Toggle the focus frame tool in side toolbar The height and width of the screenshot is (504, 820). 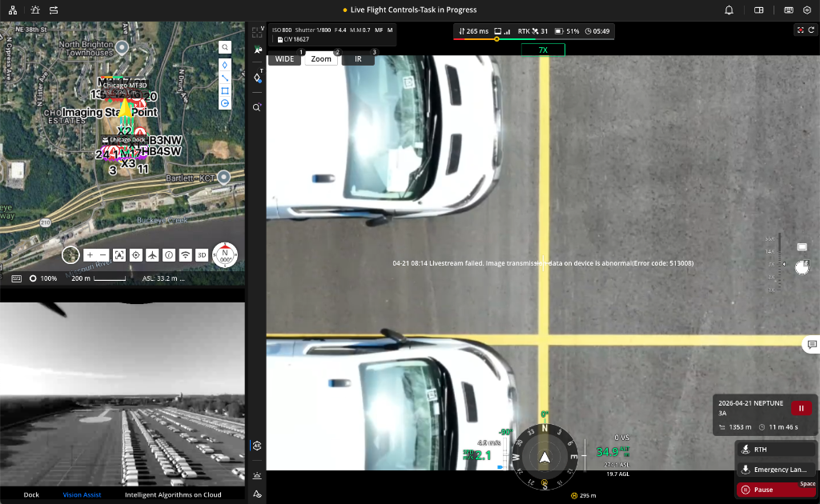pos(257,32)
